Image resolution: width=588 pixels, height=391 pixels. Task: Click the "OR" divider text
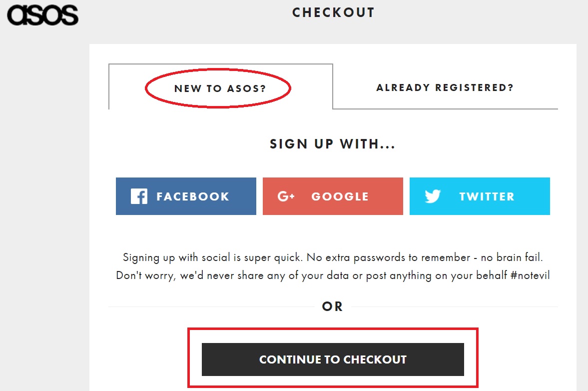333,306
